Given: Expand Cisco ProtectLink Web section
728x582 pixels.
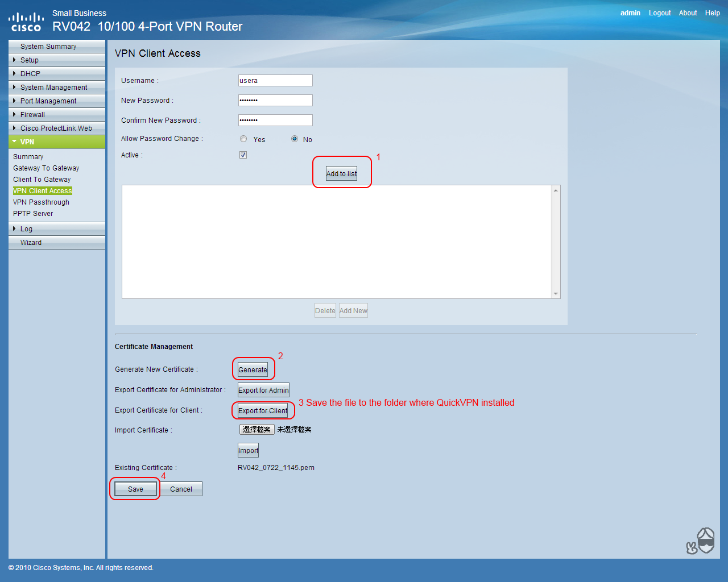Looking at the screenshot, I should click(57, 128).
